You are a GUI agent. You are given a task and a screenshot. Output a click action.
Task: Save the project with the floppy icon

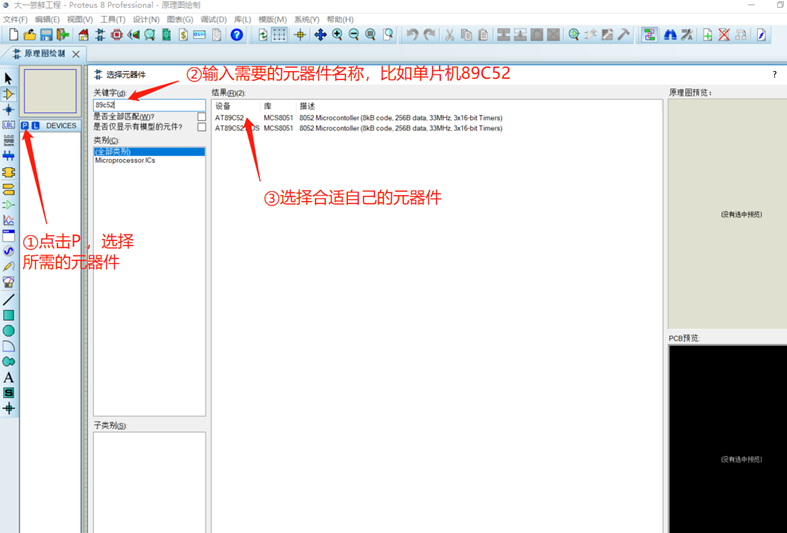[46, 35]
